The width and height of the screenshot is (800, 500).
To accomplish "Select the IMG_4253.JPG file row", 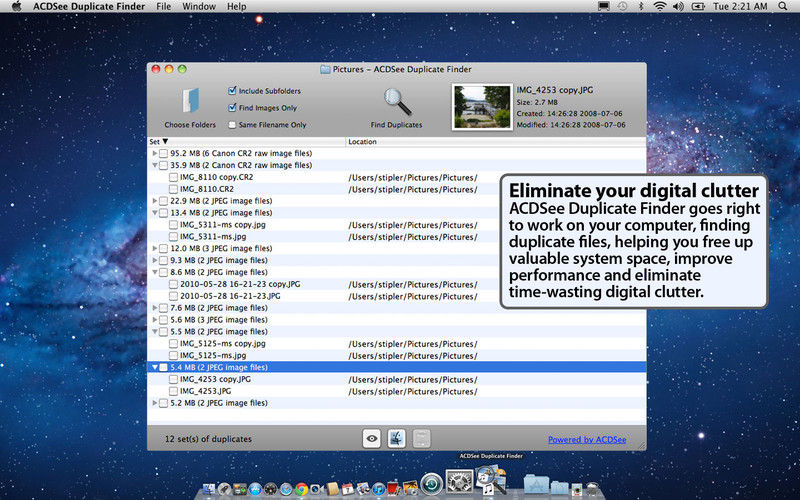I will tap(396, 391).
